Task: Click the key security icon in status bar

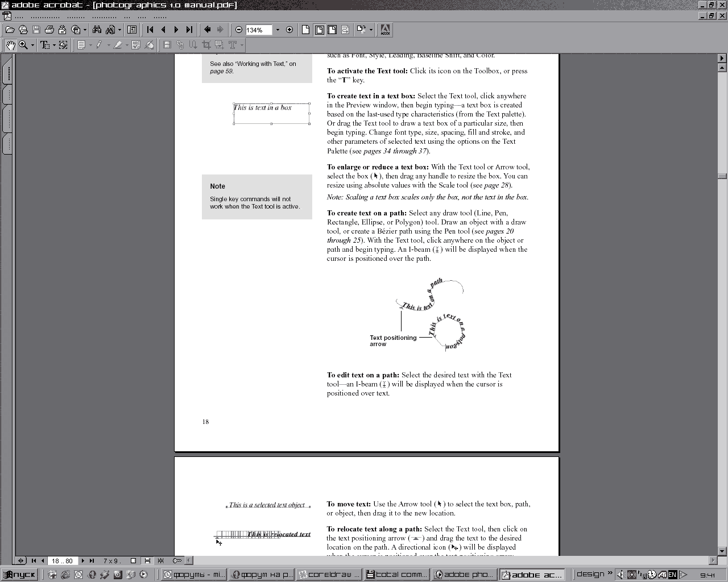Action: [177, 561]
